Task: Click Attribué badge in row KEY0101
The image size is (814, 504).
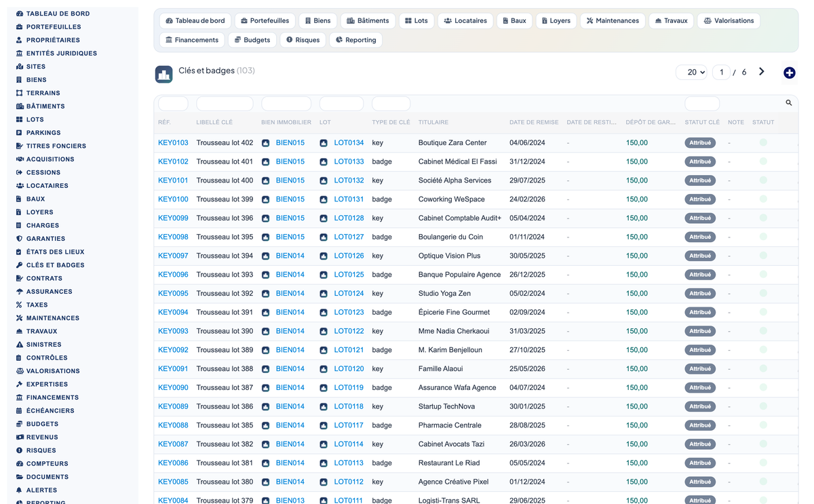Action: [700, 180]
